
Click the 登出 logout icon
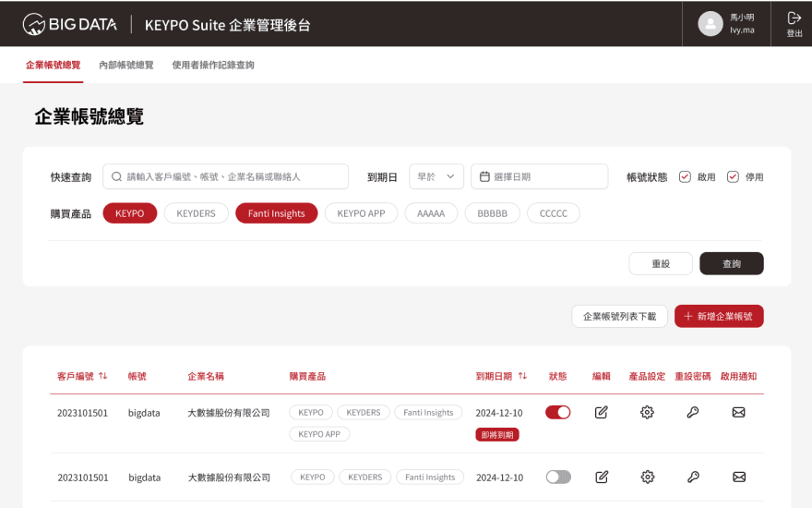pyautogui.click(x=794, y=18)
